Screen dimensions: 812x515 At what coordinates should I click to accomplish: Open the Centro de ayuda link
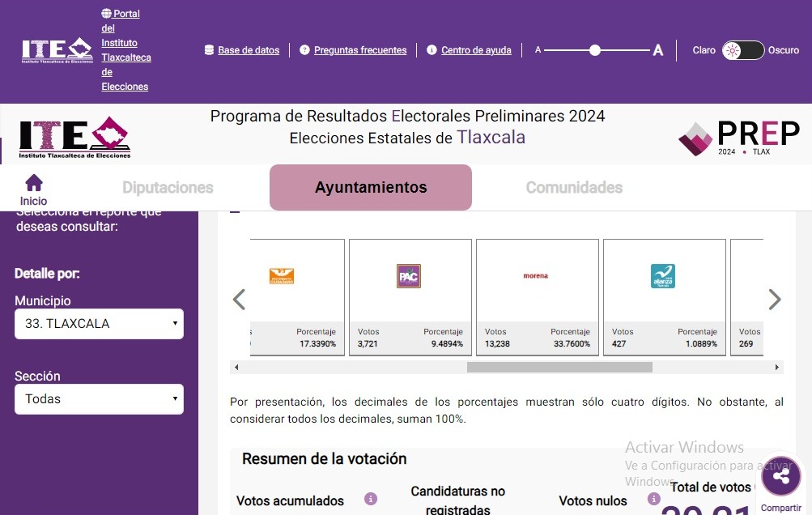click(476, 50)
